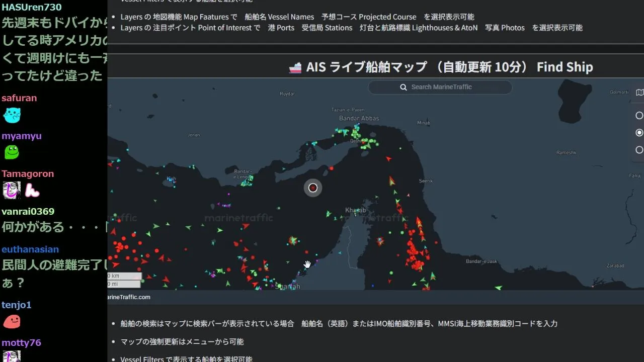Select the top map style radio button
Image resolution: width=644 pixels, height=362 pixels.
coord(639,116)
